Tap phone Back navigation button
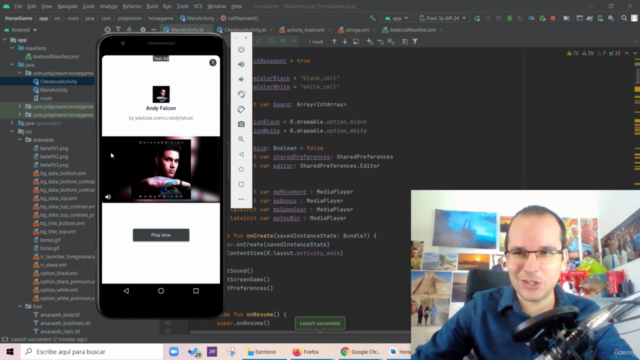This screenshot has height=360, width=640. (x=126, y=291)
